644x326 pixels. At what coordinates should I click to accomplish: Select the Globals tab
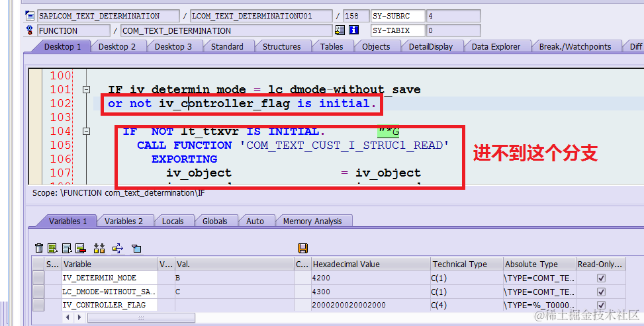coord(215,221)
